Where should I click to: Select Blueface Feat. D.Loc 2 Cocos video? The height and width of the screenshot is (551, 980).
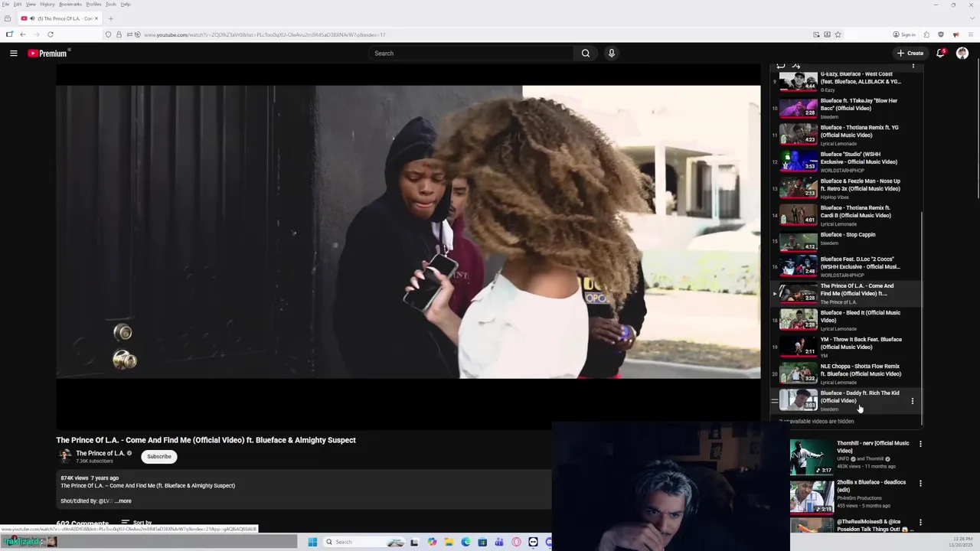846,266
